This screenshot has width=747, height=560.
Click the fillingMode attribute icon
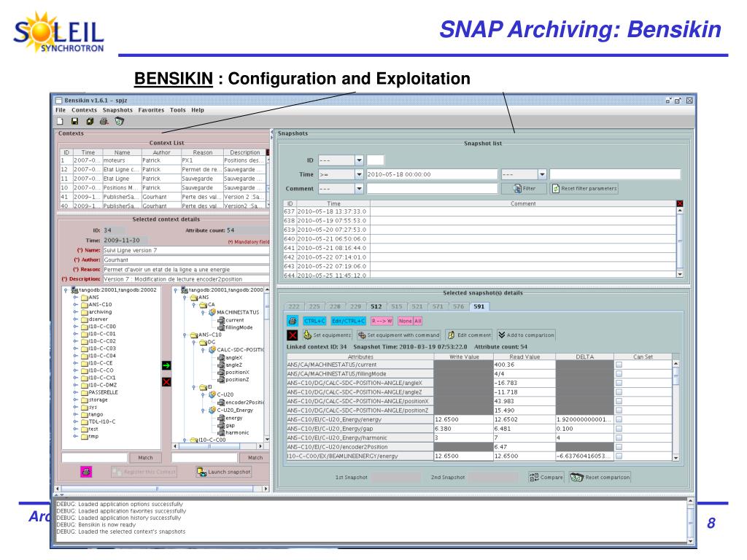tap(221, 327)
